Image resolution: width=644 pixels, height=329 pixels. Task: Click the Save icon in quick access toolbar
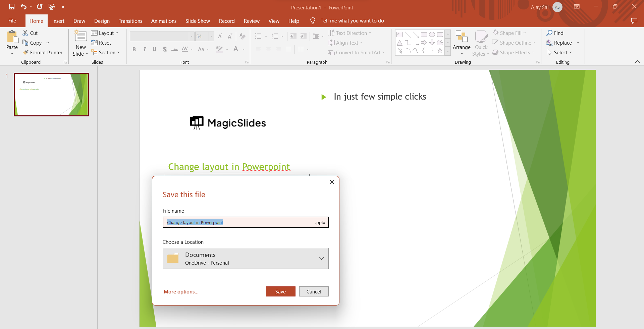coord(12,7)
